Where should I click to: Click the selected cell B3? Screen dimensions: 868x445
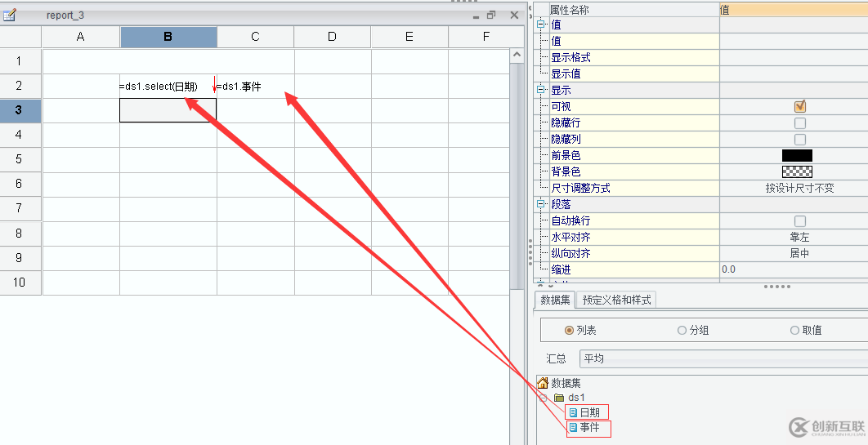coord(168,110)
